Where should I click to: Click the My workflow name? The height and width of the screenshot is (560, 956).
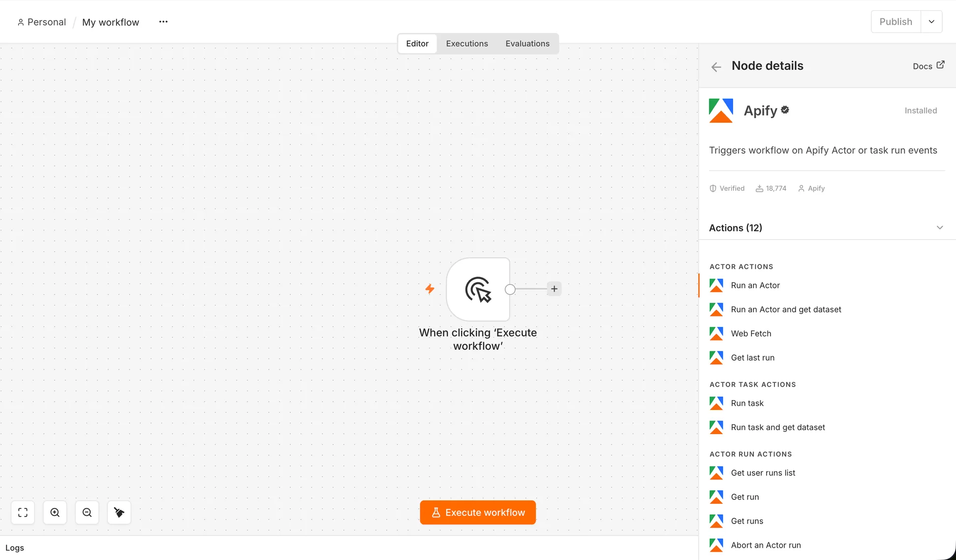(x=111, y=22)
